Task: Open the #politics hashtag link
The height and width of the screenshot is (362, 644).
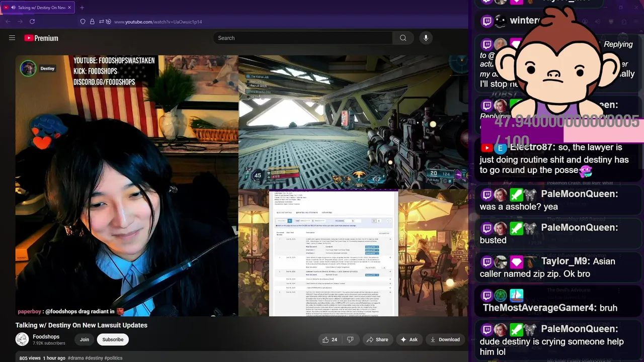Action: 113,358
